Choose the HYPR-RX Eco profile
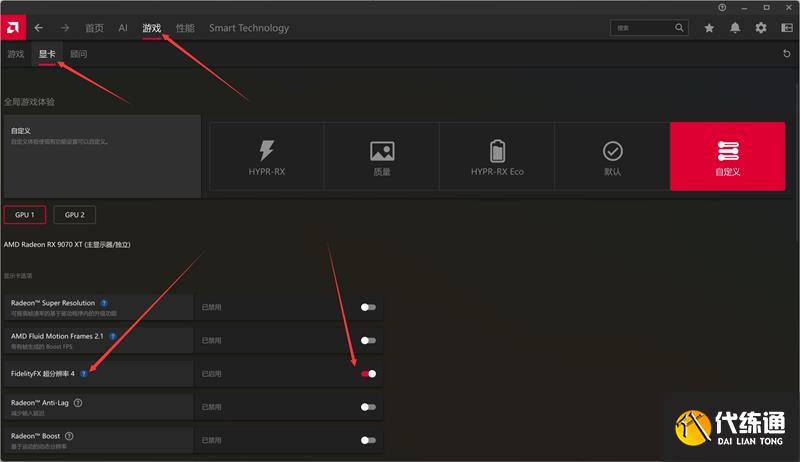The image size is (800, 462). pos(497,157)
